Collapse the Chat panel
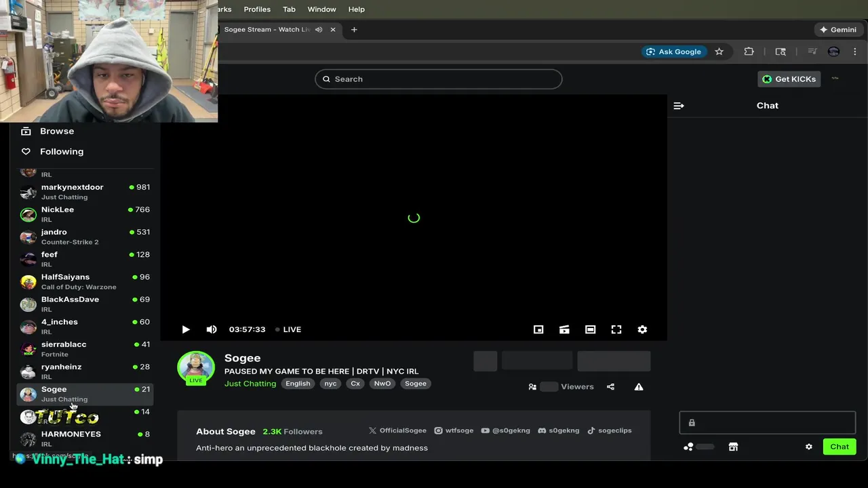This screenshot has height=488, width=868. point(679,106)
